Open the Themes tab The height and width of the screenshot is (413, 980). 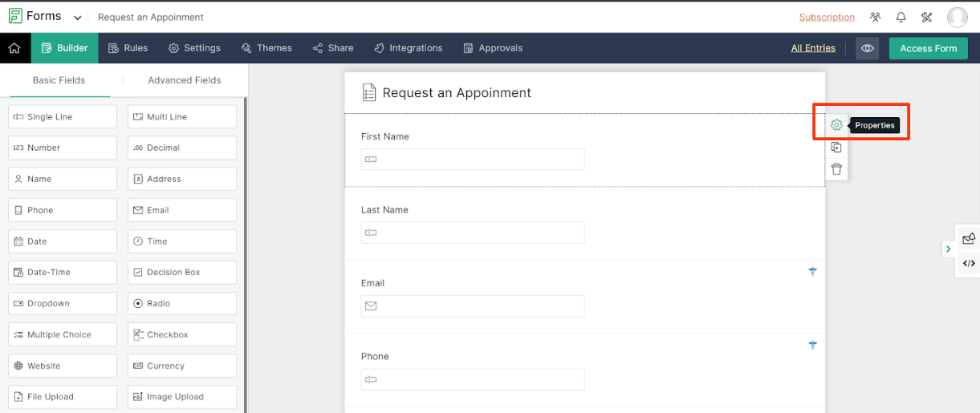tap(266, 48)
